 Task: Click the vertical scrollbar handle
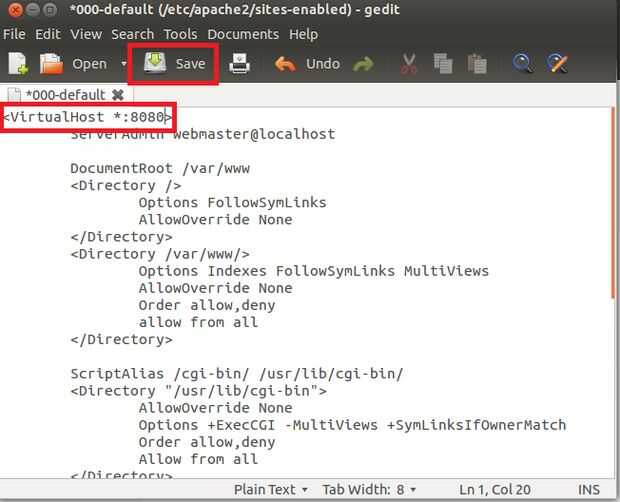(x=613, y=204)
